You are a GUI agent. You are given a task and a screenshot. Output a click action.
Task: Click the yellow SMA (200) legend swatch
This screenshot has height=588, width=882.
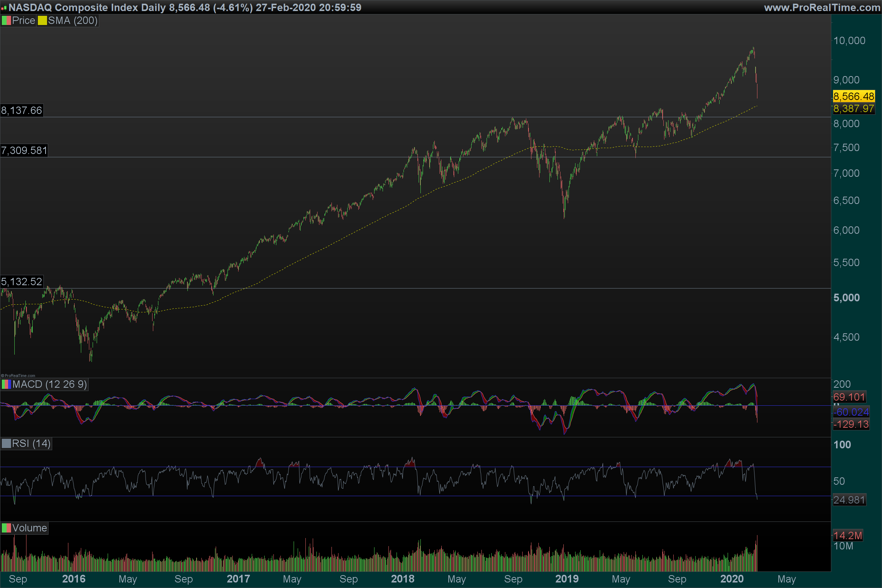pos(42,21)
